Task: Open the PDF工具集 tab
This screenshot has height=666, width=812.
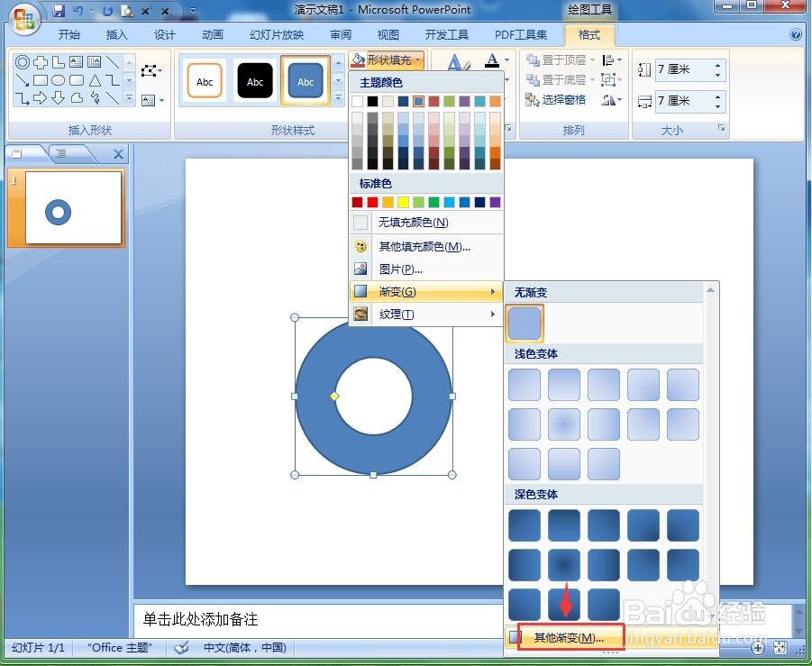Action: [x=520, y=35]
